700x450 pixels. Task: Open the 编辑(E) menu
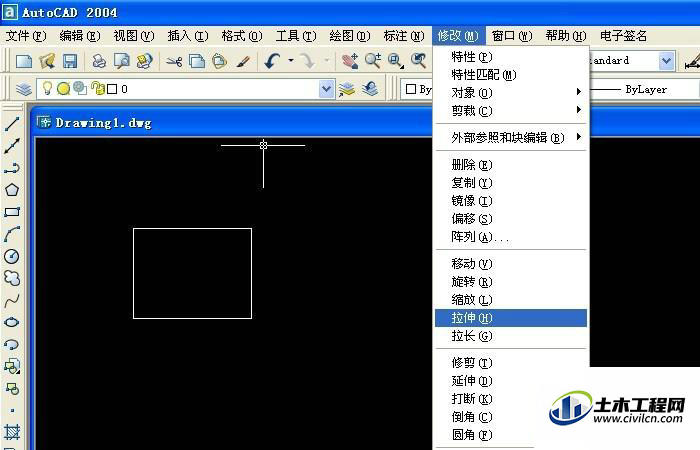pyautogui.click(x=80, y=36)
